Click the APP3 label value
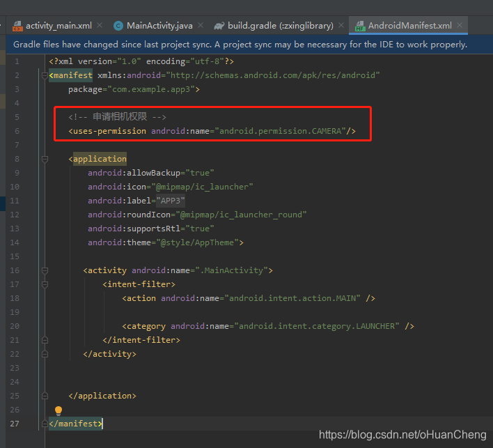Image resolution: width=493 pixels, height=448 pixels. click(171, 201)
